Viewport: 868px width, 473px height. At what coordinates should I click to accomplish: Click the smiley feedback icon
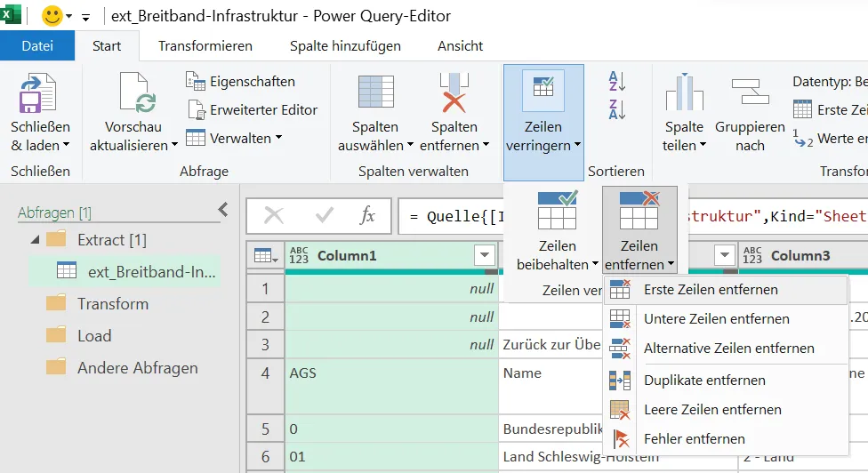pyautogui.click(x=52, y=15)
